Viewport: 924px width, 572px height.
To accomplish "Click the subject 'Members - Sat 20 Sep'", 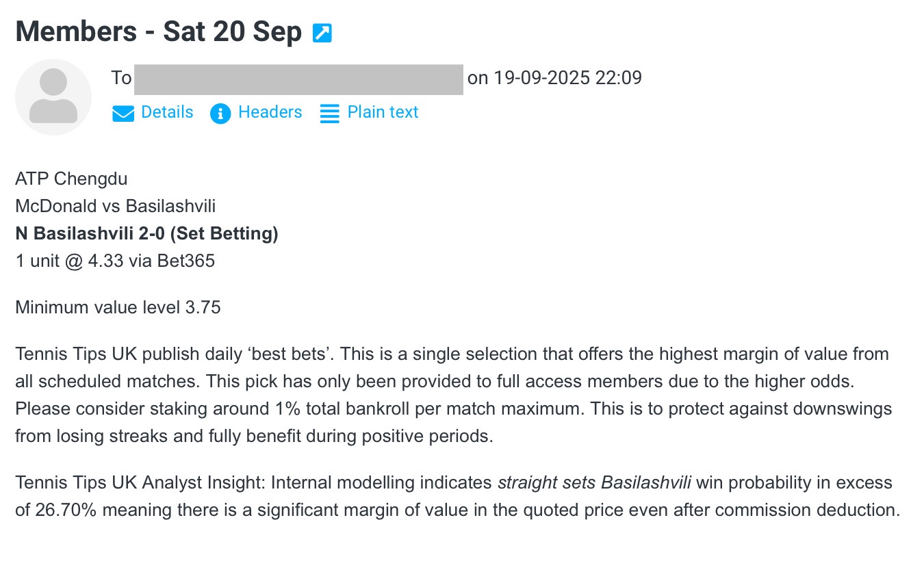I will pos(158,32).
